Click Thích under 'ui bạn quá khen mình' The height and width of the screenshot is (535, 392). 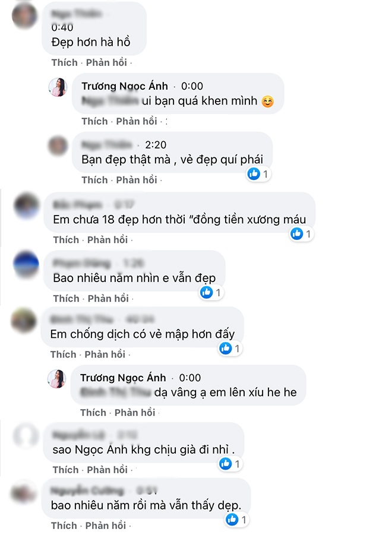[x=94, y=121]
